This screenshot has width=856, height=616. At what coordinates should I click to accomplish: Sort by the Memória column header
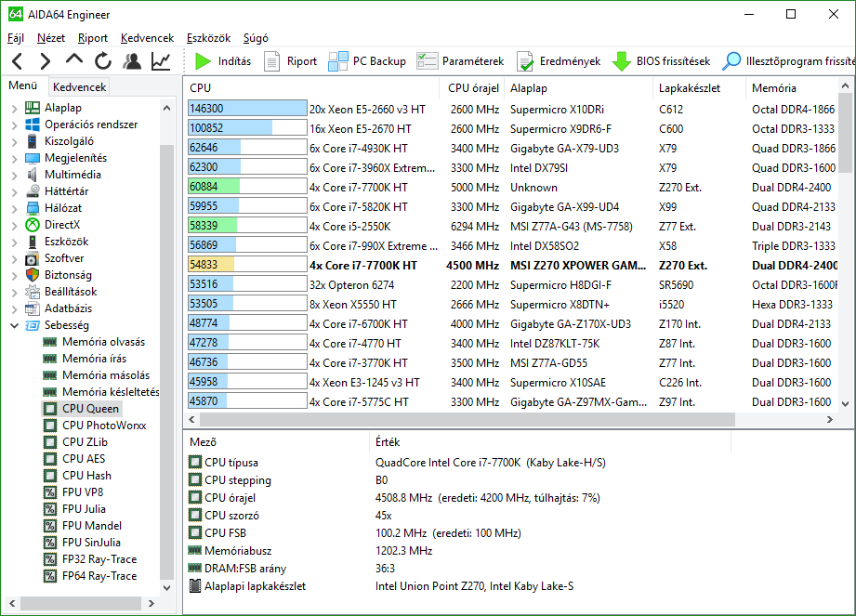(792, 88)
